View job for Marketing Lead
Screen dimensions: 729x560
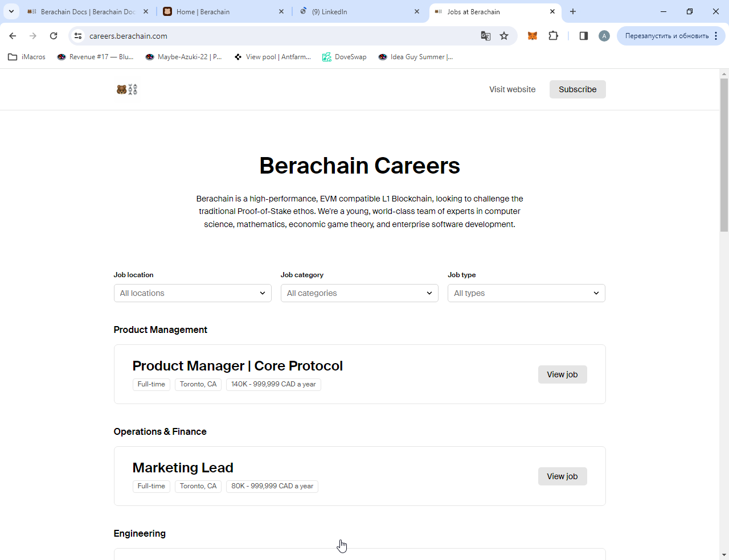point(562,476)
